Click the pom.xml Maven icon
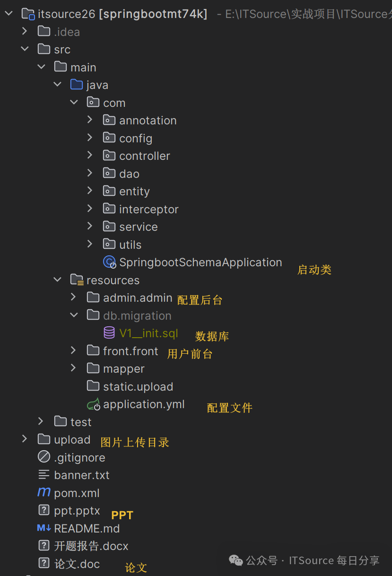This screenshot has height=576, width=392. click(44, 493)
